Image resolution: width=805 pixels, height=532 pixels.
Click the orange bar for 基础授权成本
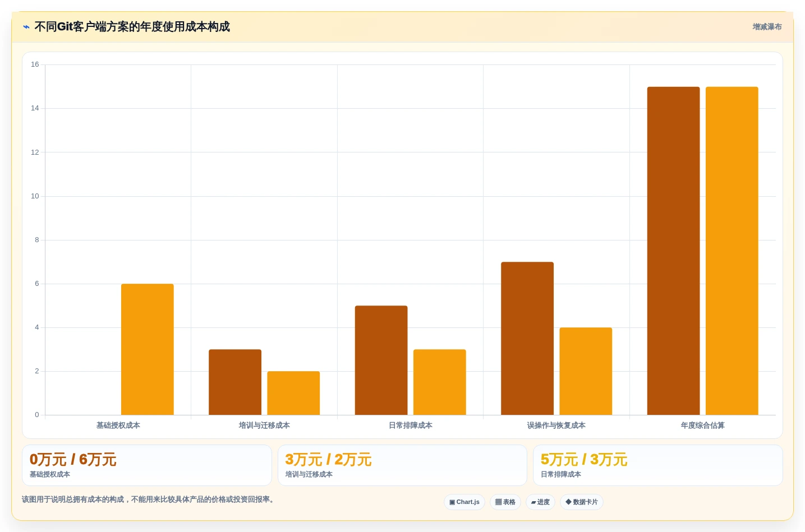(148, 349)
